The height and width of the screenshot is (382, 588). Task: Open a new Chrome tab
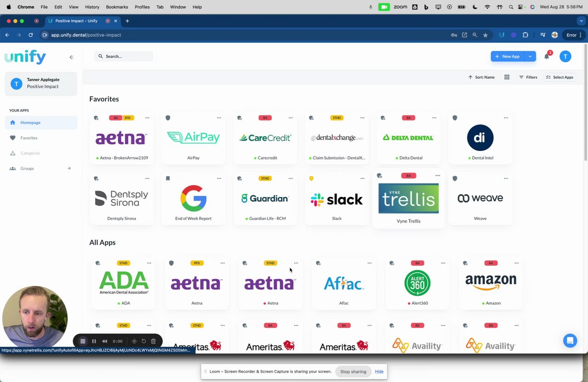pos(127,21)
